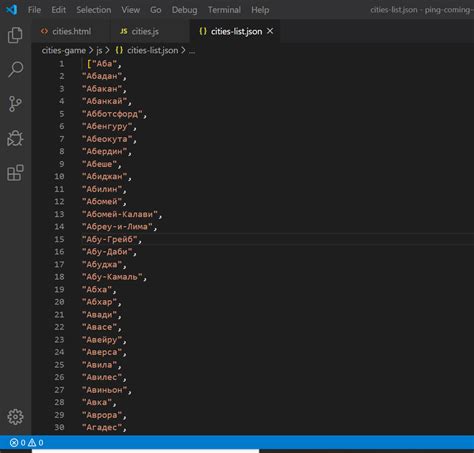The width and height of the screenshot is (474, 453).
Task: Open the File menu
Action: (34, 10)
